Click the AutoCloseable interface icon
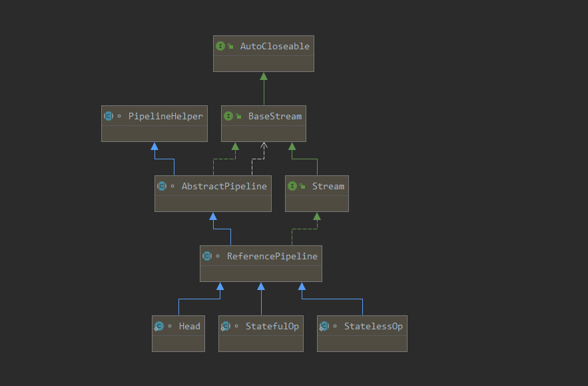The width and height of the screenshot is (588, 386). click(220, 46)
